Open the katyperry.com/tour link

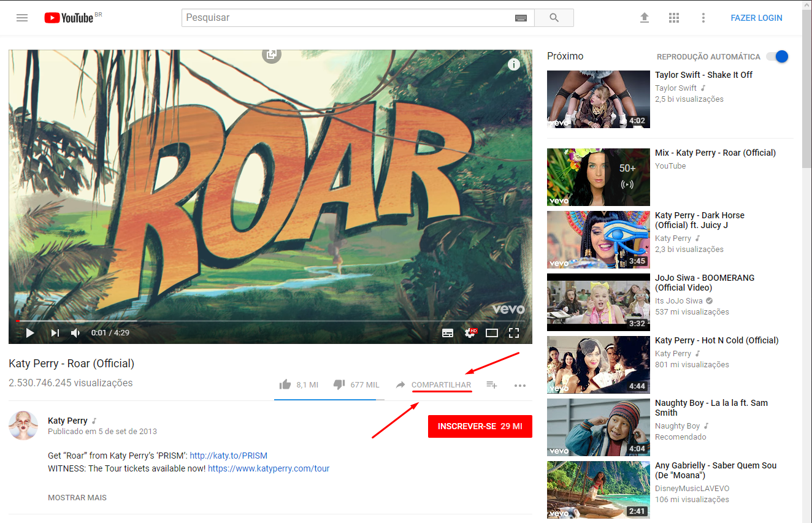[x=269, y=468]
